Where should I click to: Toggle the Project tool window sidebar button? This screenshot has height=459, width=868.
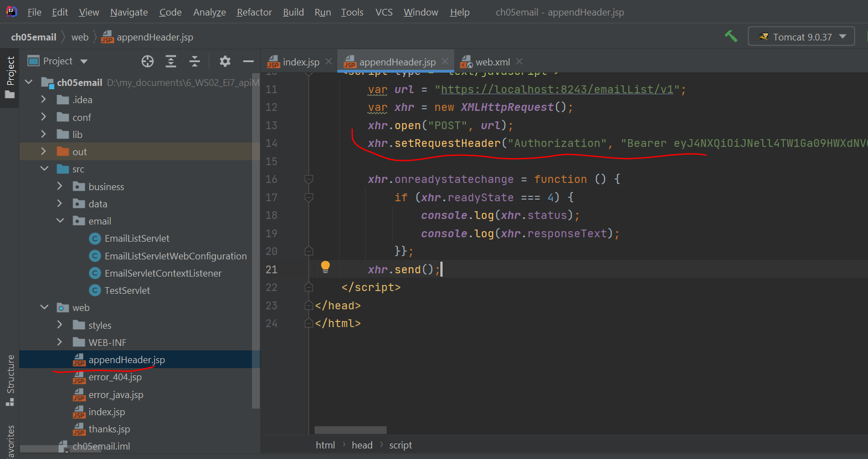(x=9, y=78)
